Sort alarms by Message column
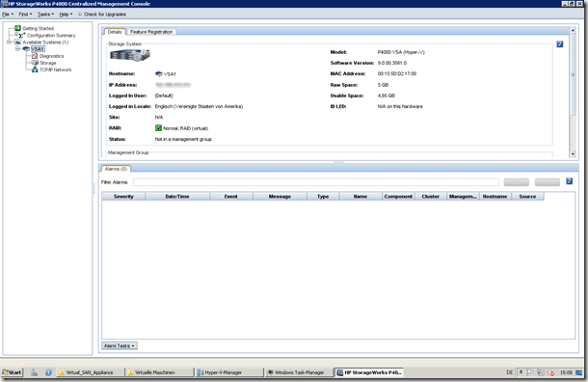The height and width of the screenshot is (382, 588). [280, 196]
